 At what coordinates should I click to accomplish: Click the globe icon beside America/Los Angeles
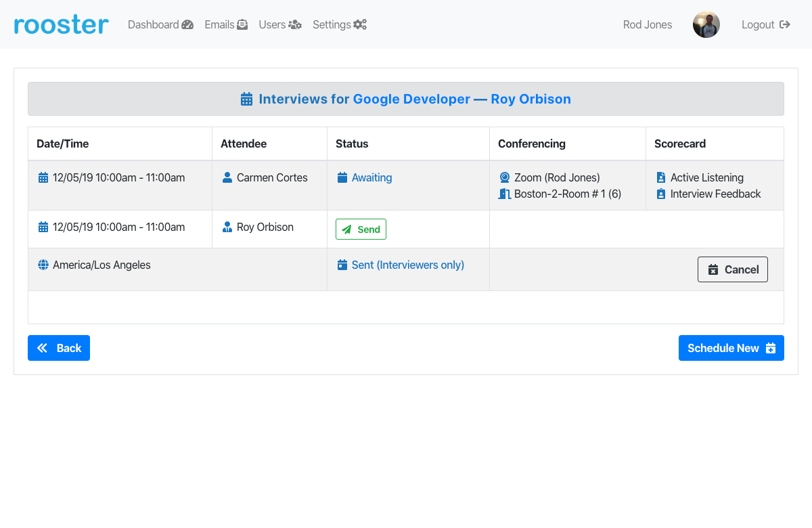coord(43,265)
